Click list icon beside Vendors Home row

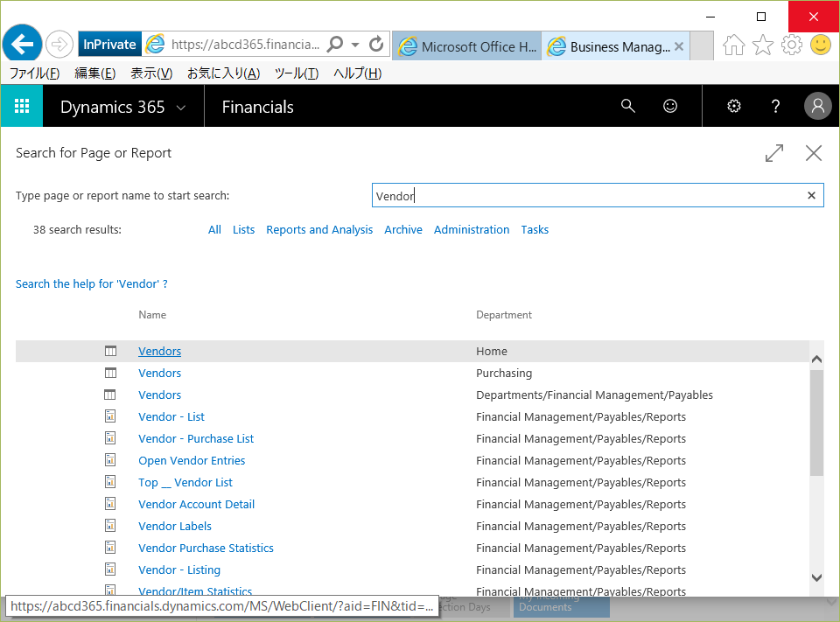coord(110,351)
